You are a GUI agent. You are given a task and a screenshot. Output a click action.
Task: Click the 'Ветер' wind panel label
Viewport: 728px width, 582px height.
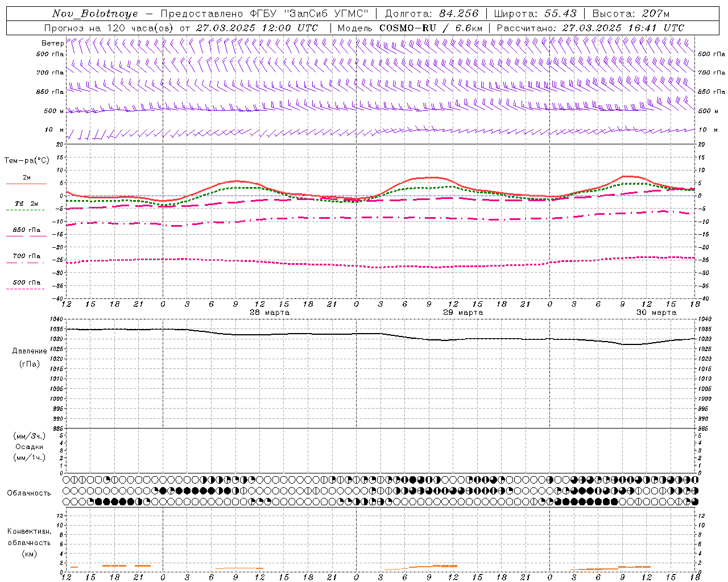click(52, 43)
